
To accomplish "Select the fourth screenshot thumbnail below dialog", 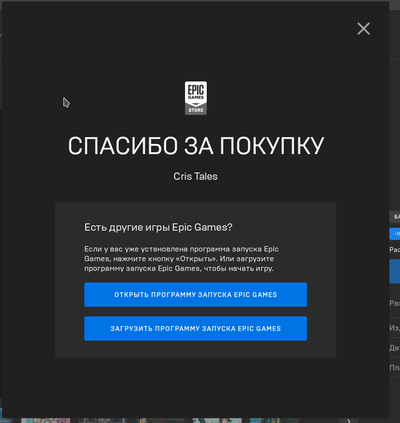I will click(217, 421).
